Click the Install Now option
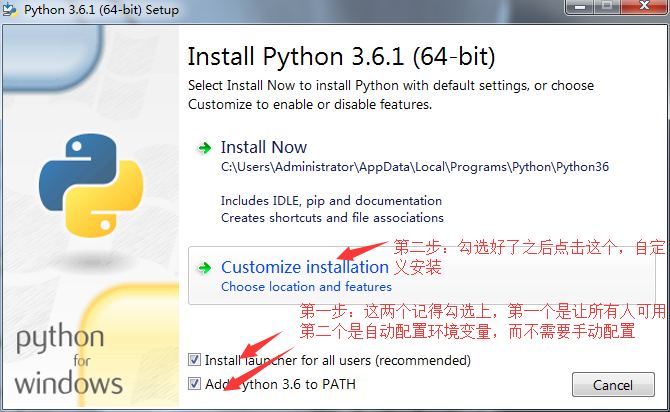Image resolution: width=670 pixels, height=412 pixels. tap(264, 147)
